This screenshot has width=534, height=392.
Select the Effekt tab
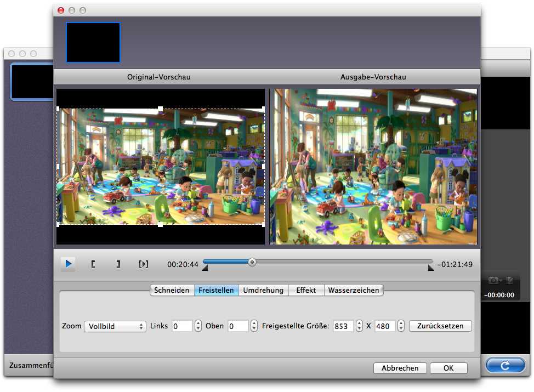[x=306, y=291]
